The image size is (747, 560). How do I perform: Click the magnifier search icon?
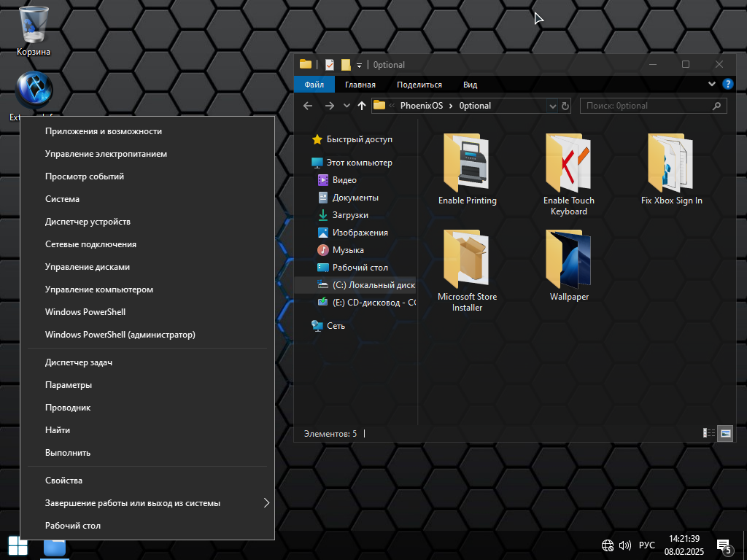(x=716, y=106)
